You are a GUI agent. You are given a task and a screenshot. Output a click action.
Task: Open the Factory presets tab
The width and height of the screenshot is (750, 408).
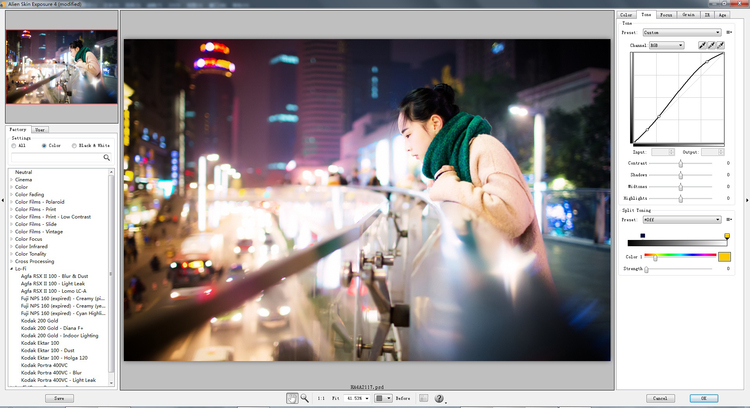(18, 129)
